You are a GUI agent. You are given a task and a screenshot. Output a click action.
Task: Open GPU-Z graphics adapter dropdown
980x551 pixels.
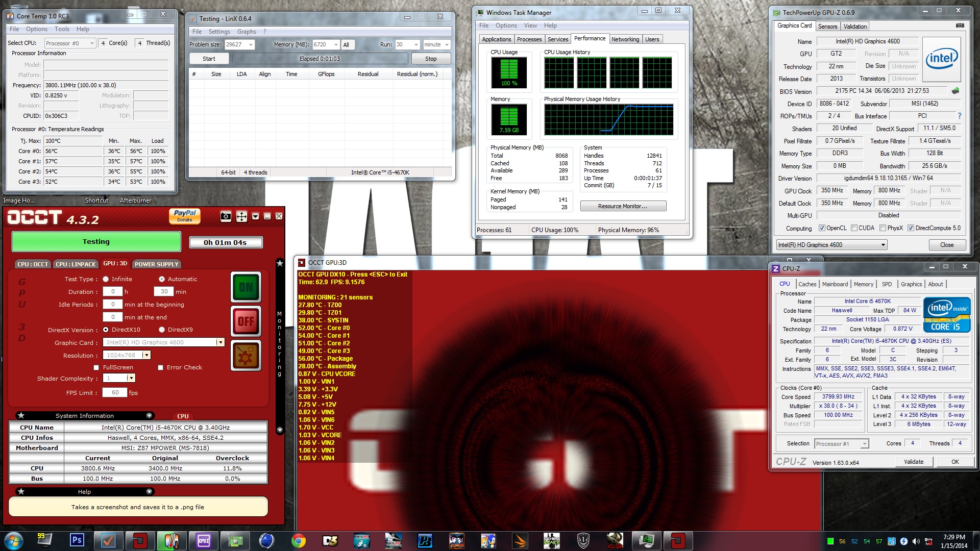pyautogui.click(x=832, y=245)
